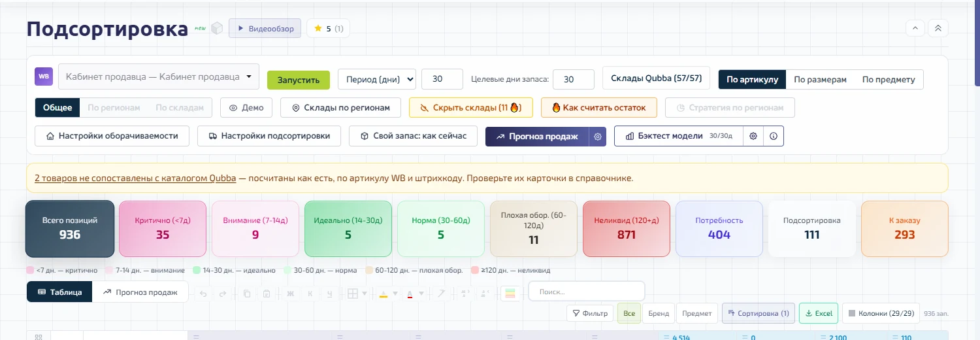
Task: Select the По предмету view mode
Action: pyautogui.click(x=889, y=80)
